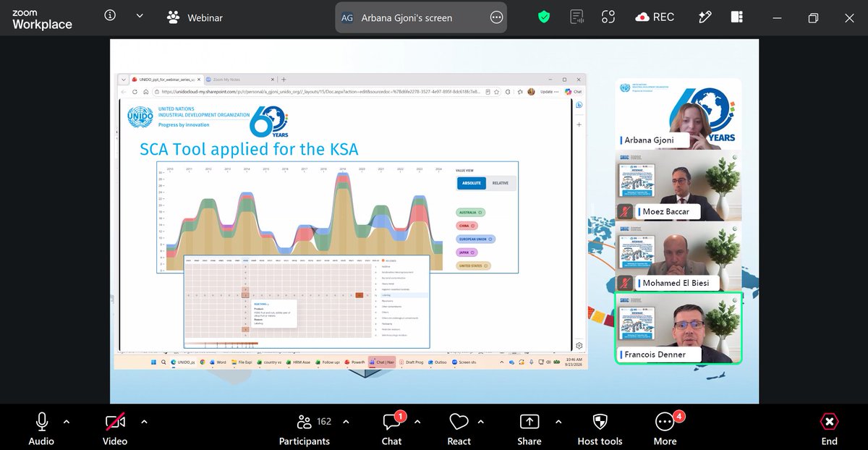
Task: Expand the chevron beside the info icon
Action: [x=140, y=16]
